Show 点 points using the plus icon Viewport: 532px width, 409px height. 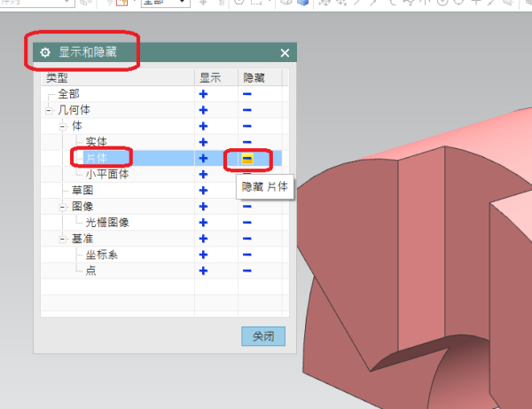(203, 271)
